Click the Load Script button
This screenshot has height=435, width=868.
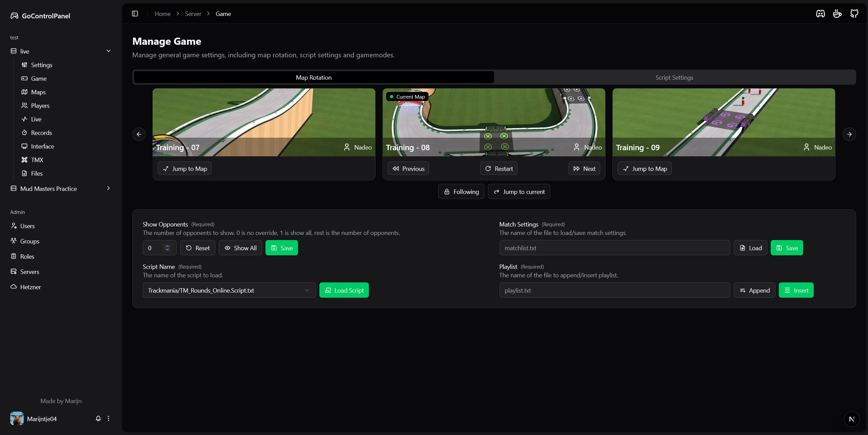344,290
